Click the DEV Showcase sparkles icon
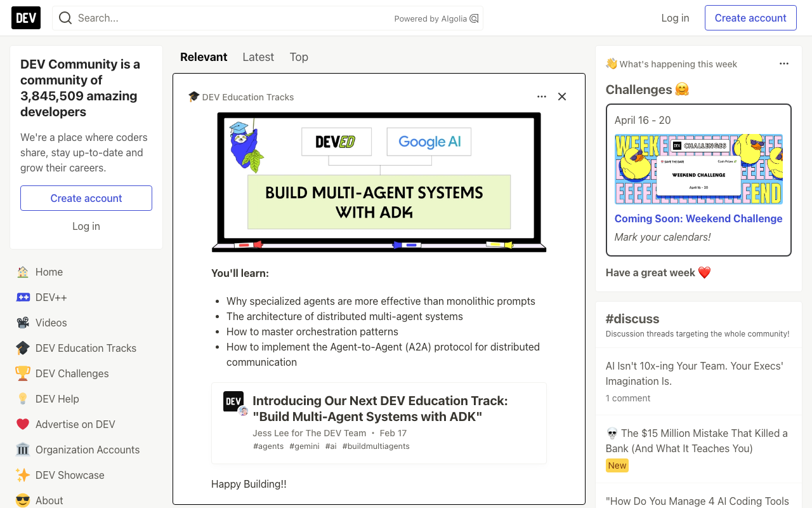This screenshot has height=508, width=812. pos(22,475)
